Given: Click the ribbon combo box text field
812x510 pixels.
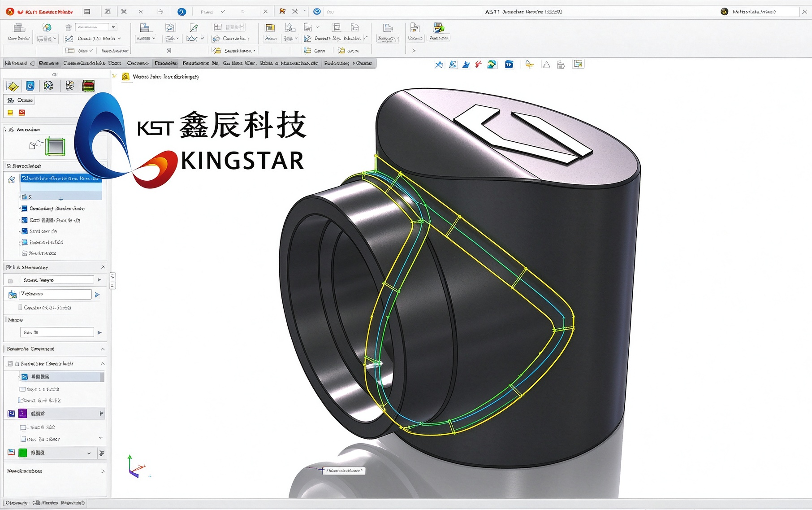Looking at the screenshot, I should coord(92,27).
